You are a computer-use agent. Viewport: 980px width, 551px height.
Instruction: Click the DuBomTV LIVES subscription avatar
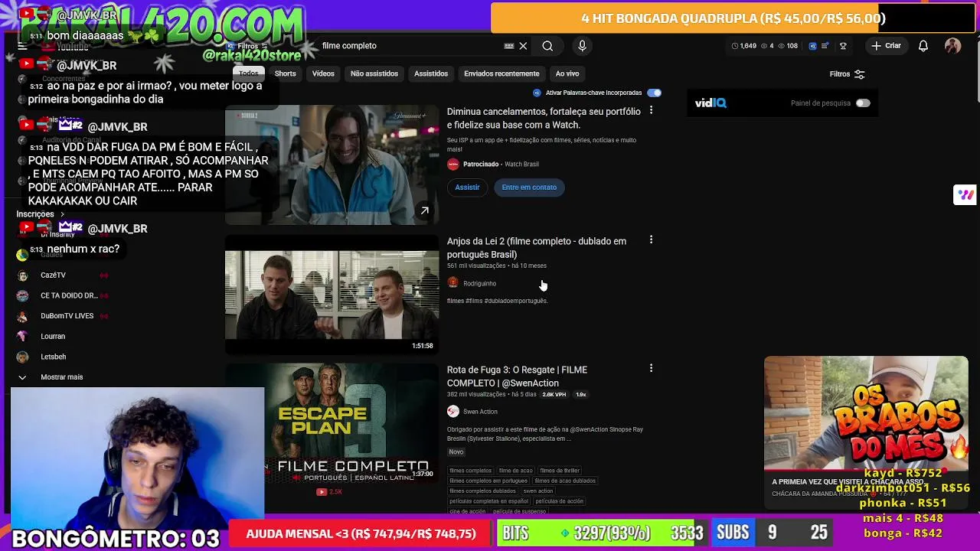click(22, 316)
